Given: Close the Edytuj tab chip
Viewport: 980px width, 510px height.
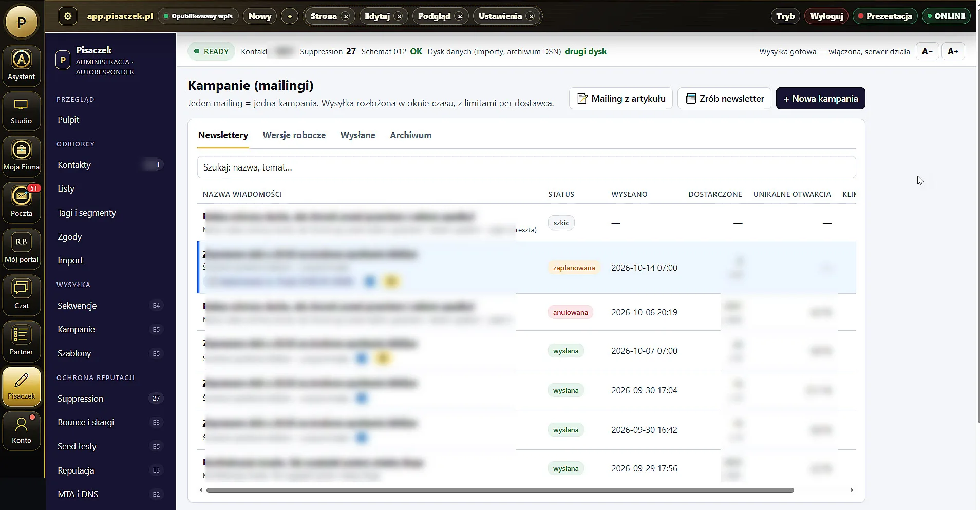Looking at the screenshot, I should tap(399, 17).
